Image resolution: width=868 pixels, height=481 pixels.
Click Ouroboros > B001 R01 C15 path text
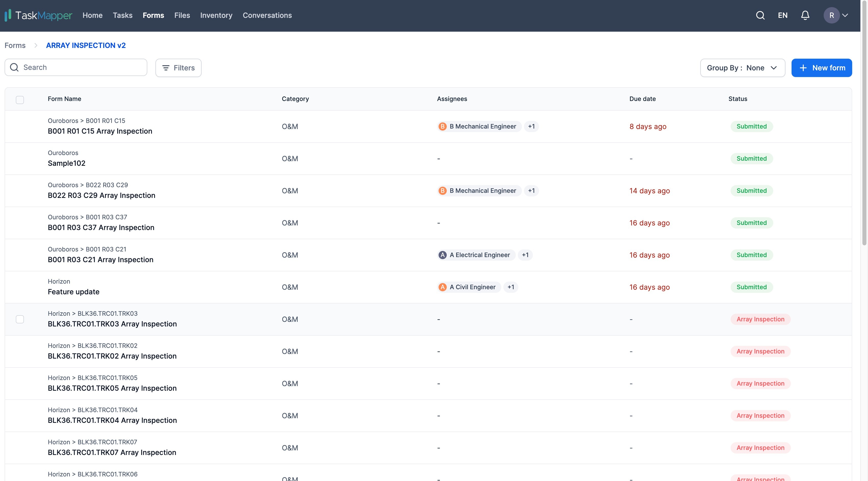coord(86,121)
